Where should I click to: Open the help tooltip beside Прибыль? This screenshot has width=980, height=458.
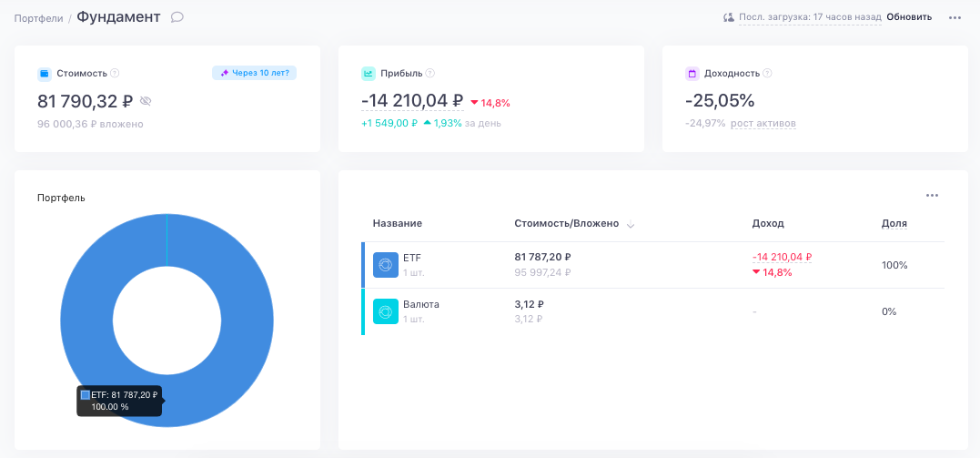(x=430, y=73)
